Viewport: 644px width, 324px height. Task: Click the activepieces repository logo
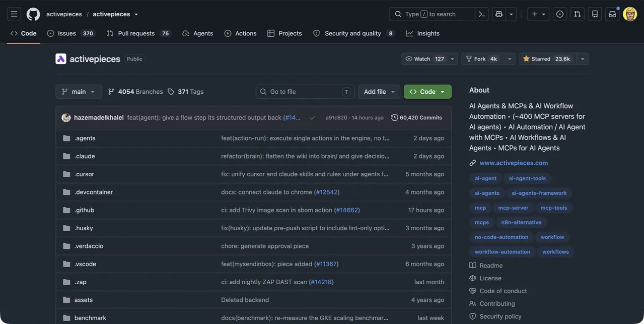[61, 59]
